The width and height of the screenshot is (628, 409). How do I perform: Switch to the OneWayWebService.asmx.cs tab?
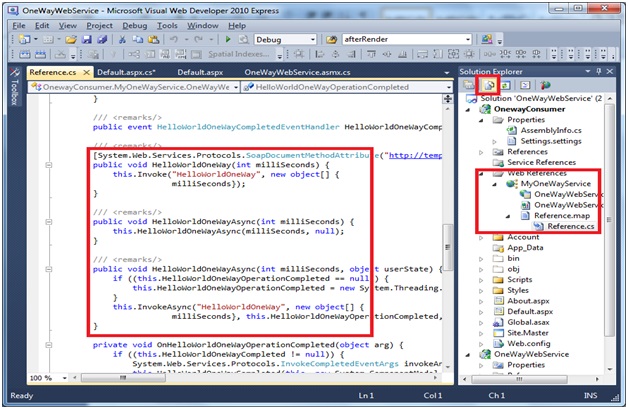[x=297, y=73]
